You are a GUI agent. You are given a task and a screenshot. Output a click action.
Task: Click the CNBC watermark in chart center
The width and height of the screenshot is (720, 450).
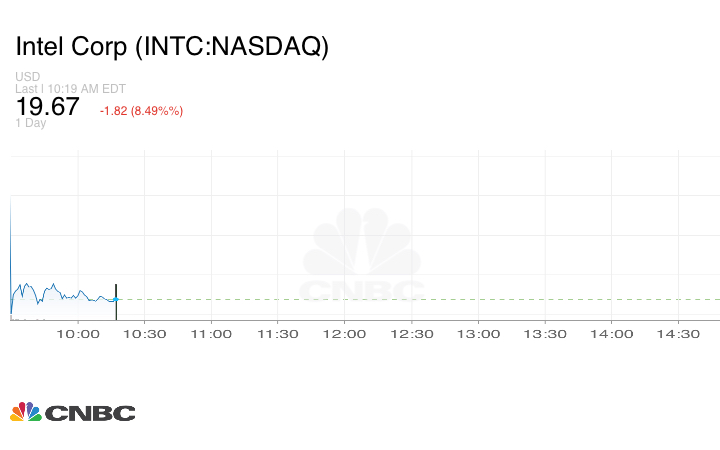click(x=362, y=258)
